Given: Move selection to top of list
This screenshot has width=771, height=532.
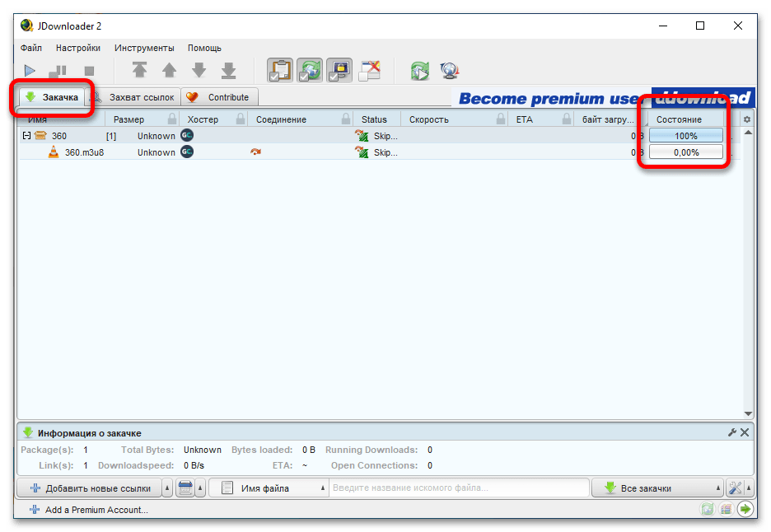Looking at the screenshot, I should [140, 70].
